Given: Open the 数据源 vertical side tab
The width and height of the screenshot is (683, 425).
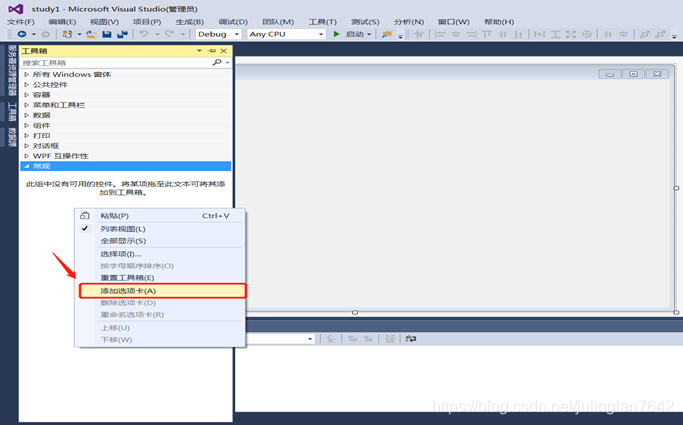Looking at the screenshot, I should point(12,138).
